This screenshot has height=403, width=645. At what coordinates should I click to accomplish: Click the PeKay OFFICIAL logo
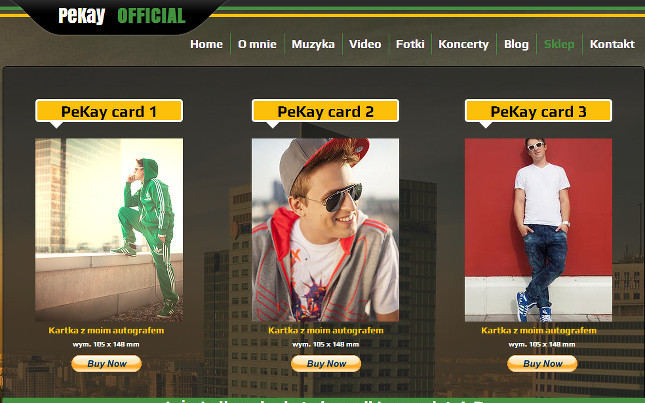(122, 16)
